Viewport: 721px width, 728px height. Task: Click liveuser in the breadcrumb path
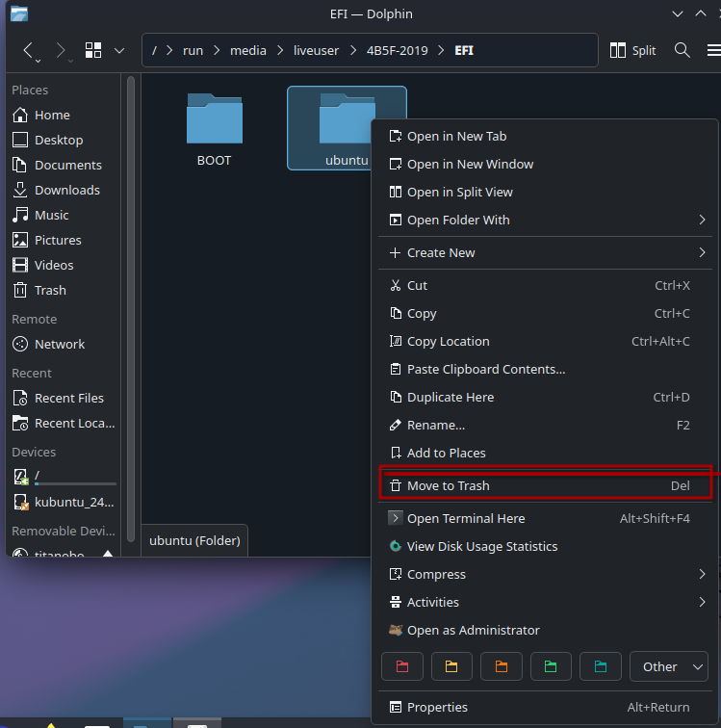point(316,50)
